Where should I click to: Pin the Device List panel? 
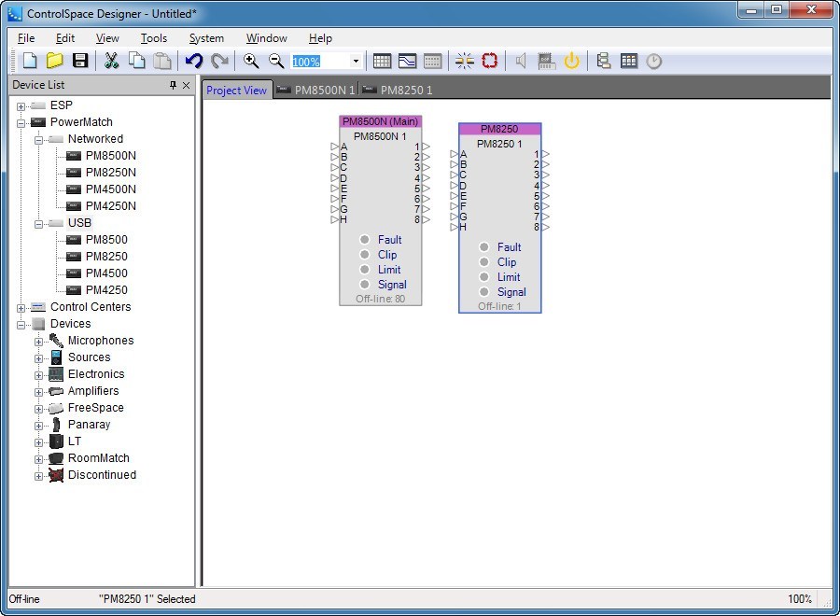[173, 85]
